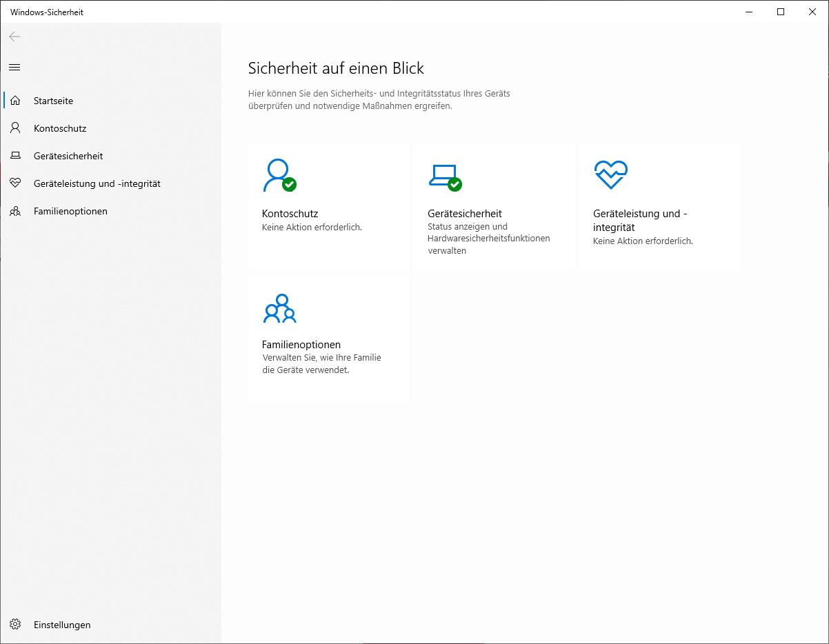This screenshot has width=829, height=644.
Task: Select Geräteleistung und -integrität in sidebar
Action: pyautogui.click(x=111, y=183)
